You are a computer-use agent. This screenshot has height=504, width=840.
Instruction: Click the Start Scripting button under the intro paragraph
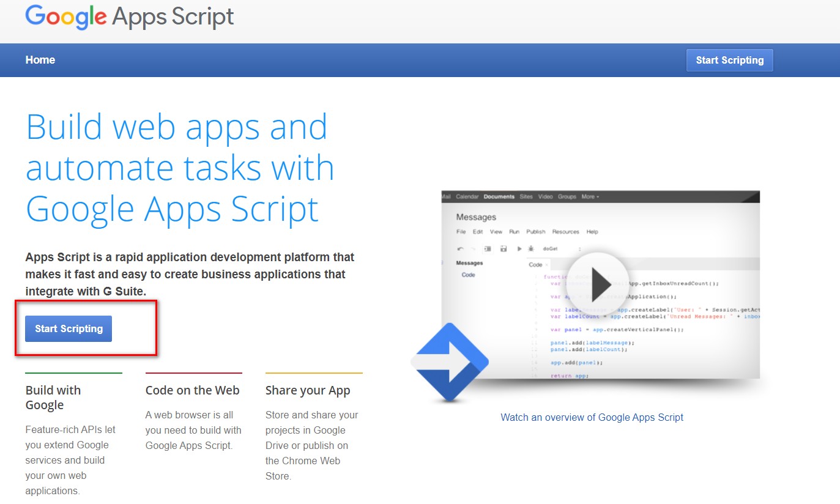69,328
